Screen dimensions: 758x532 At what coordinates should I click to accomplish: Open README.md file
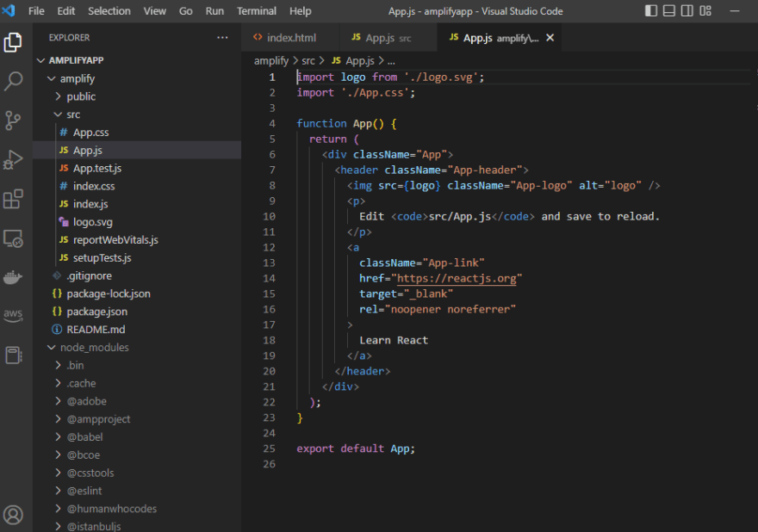[x=137, y=330]
